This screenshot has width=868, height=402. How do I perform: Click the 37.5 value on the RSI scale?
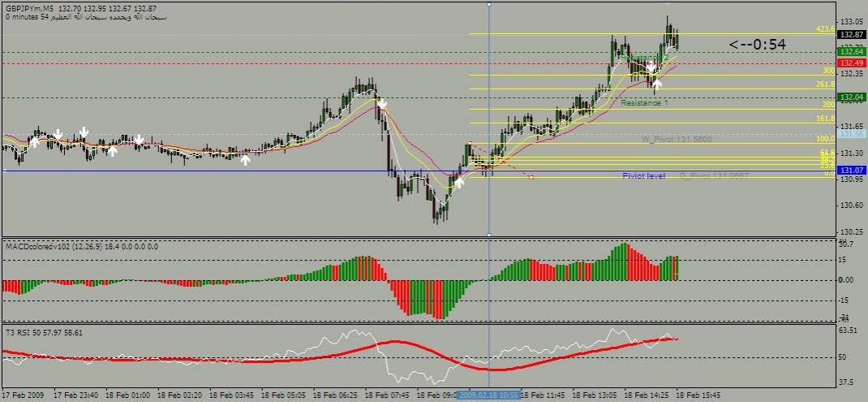848,382
